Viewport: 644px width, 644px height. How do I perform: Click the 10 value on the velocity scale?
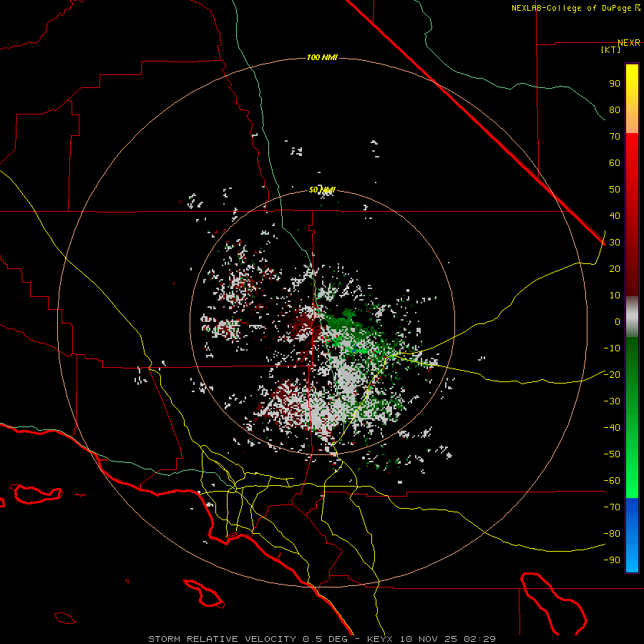tap(615, 296)
